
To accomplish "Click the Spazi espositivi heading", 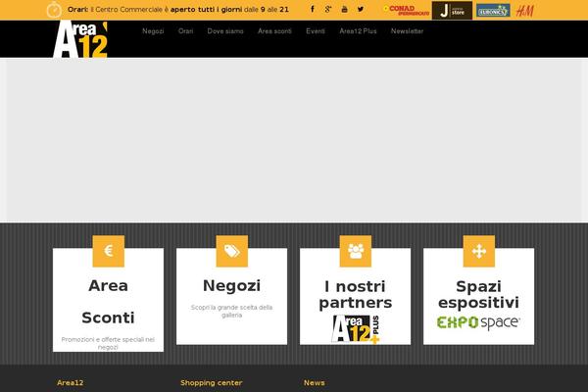I will pyautogui.click(x=478, y=294).
